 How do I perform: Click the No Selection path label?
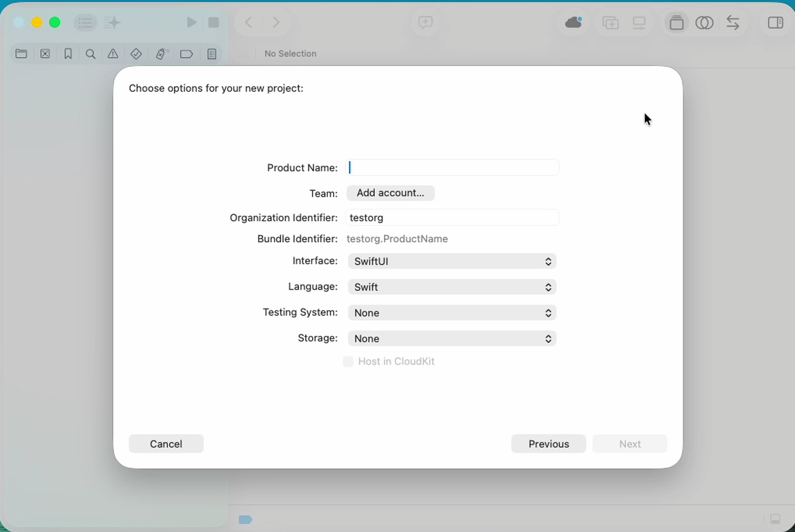tap(290, 54)
